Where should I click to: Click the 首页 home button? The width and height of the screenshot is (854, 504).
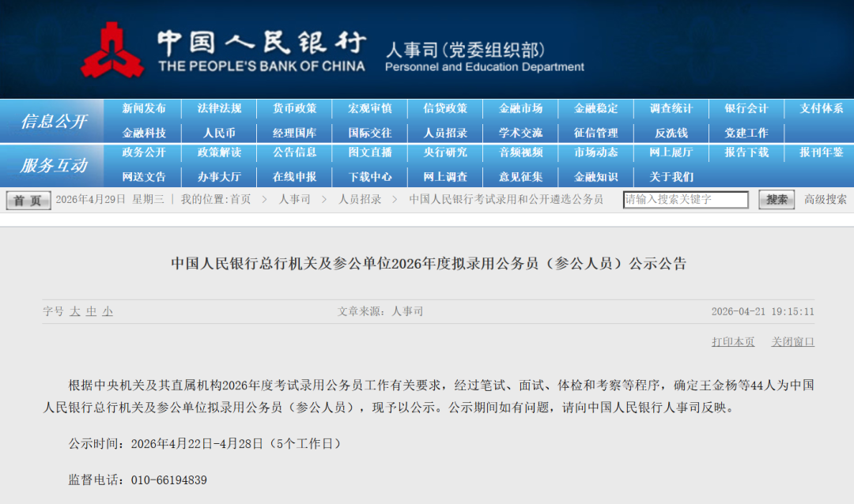tap(28, 201)
